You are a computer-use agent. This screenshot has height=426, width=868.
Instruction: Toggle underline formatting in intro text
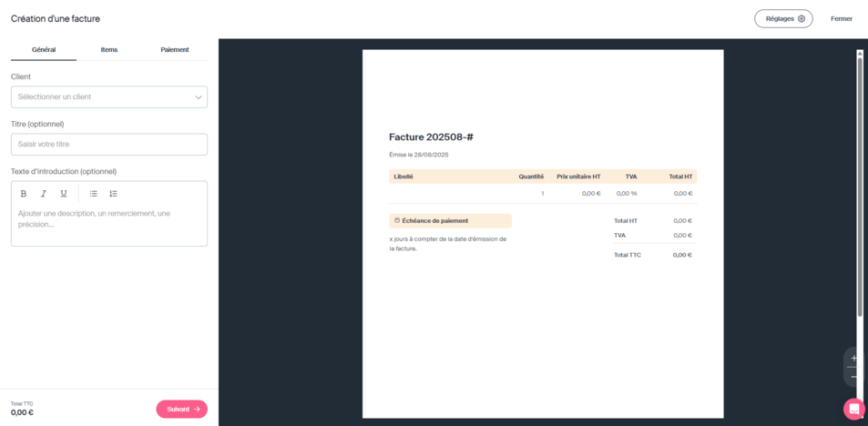[x=64, y=194]
